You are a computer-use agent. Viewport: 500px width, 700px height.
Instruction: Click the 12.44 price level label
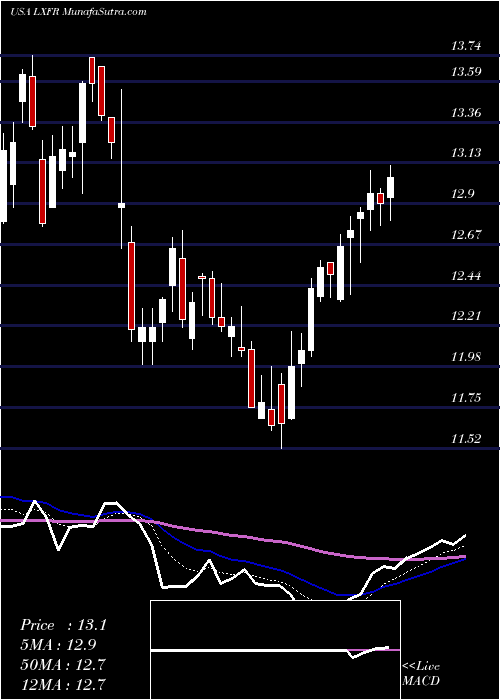coord(467,276)
